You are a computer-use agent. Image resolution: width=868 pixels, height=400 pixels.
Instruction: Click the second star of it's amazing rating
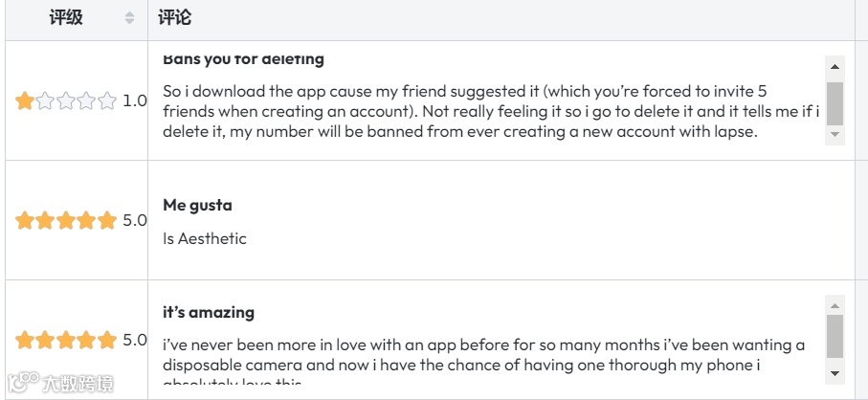tap(45, 340)
